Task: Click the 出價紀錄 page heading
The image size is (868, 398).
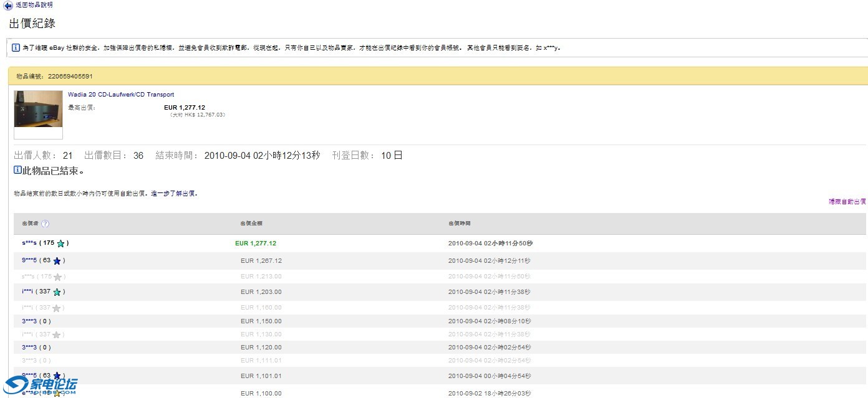Action: pyautogui.click(x=32, y=24)
